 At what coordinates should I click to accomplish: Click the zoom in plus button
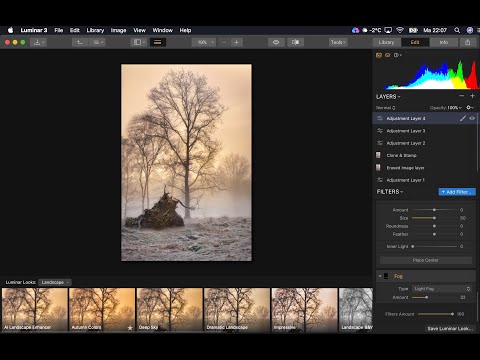(x=236, y=42)
